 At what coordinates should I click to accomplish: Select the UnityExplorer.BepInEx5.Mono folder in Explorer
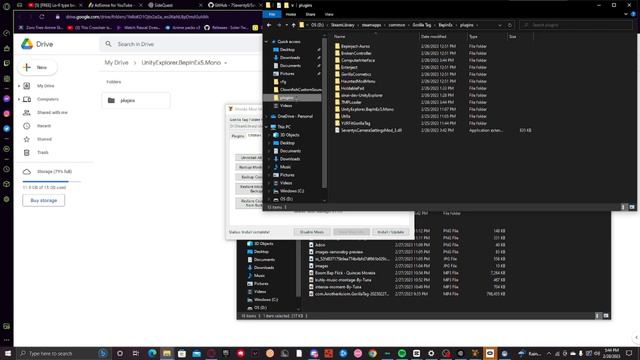coord(367,109)
